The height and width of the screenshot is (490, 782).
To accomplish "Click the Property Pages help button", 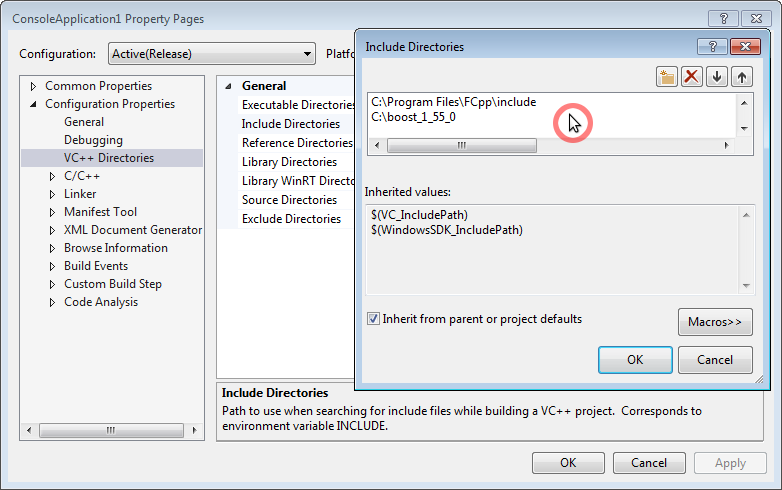I will (723, 19).
